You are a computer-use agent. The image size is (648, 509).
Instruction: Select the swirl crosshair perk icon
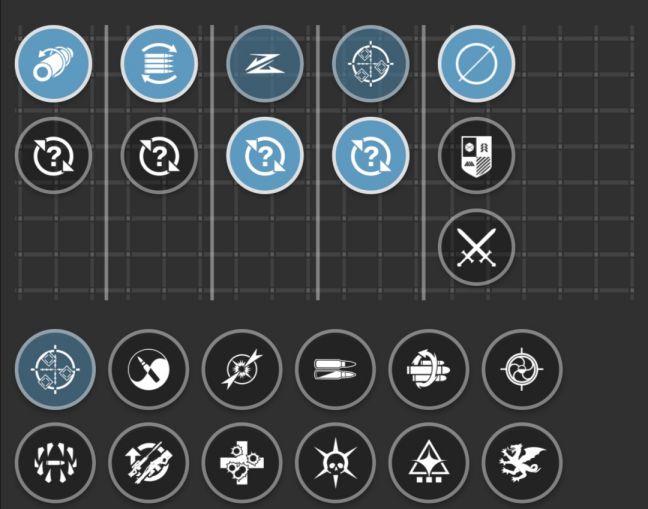(522, 369)
